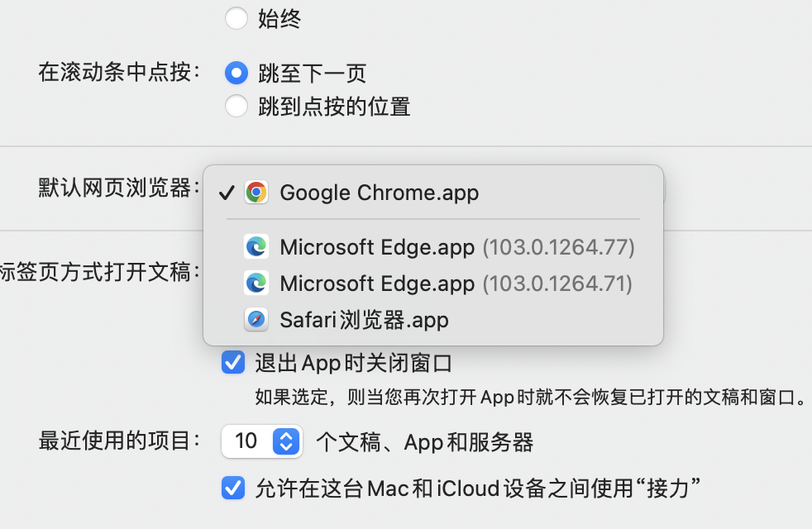Click the checkmark beside Google Chrome.app

(x=225, y=193)
